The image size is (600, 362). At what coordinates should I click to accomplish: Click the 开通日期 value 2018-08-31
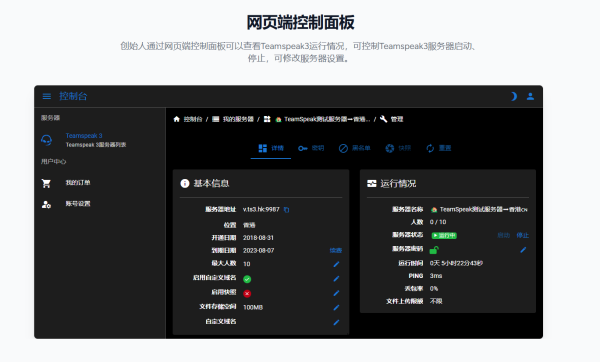coord(258,238)
